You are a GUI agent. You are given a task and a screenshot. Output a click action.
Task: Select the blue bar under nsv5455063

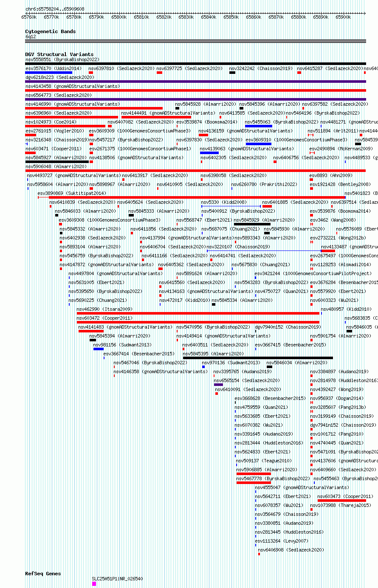click(258, 126)
